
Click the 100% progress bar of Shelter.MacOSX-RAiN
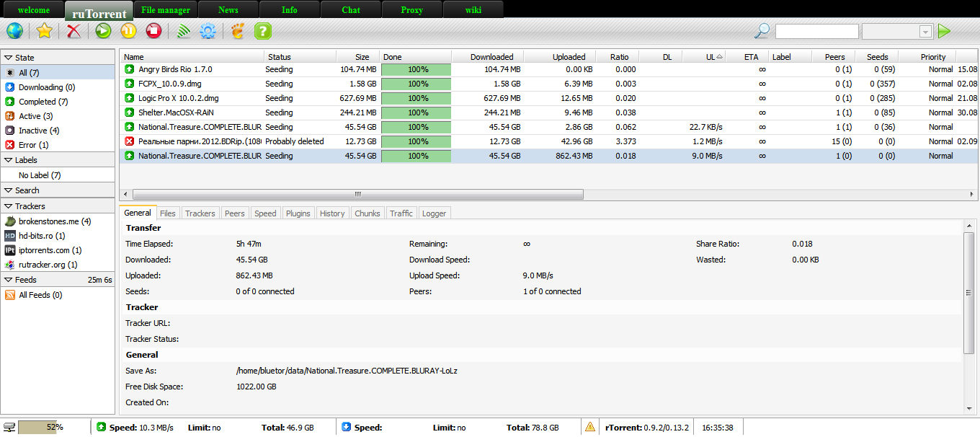pyautogui.click(x=416, y=112)
